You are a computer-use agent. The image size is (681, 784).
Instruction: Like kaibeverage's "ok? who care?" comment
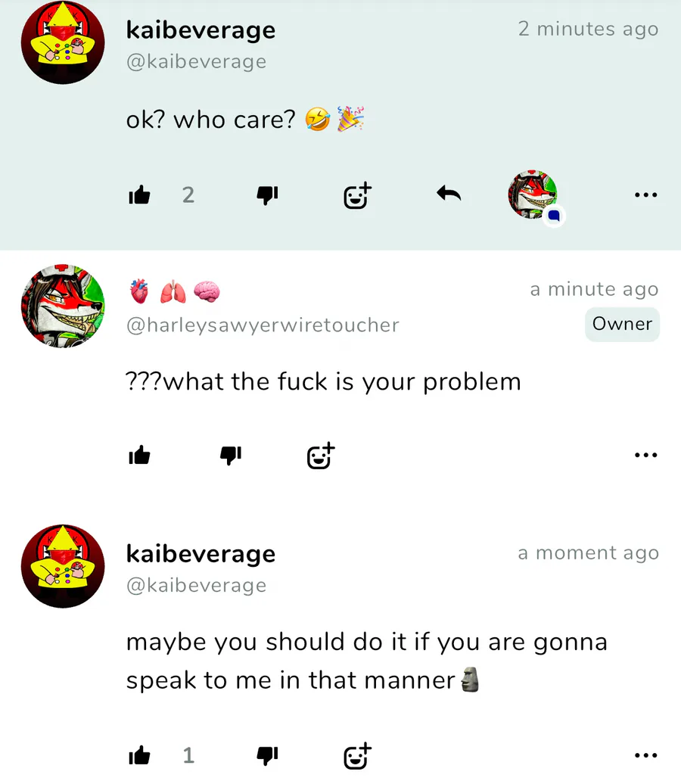click(x=139, y=195)
